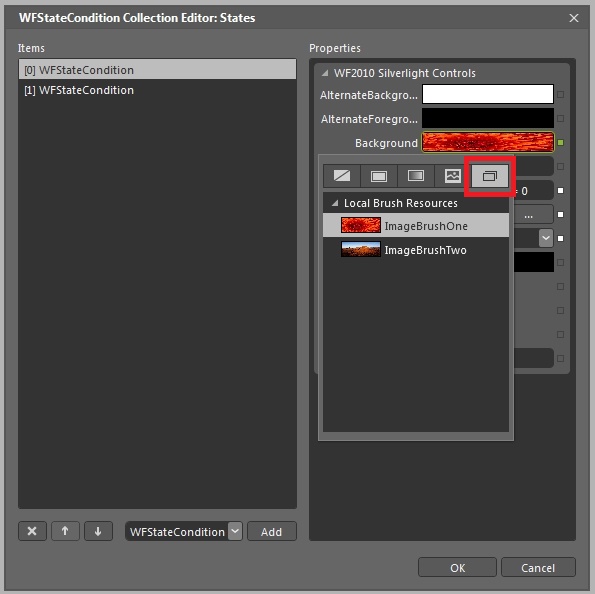The image size is (595, 594).
Task: Click the AlternateForegro... property label
Action: [369, 119]
